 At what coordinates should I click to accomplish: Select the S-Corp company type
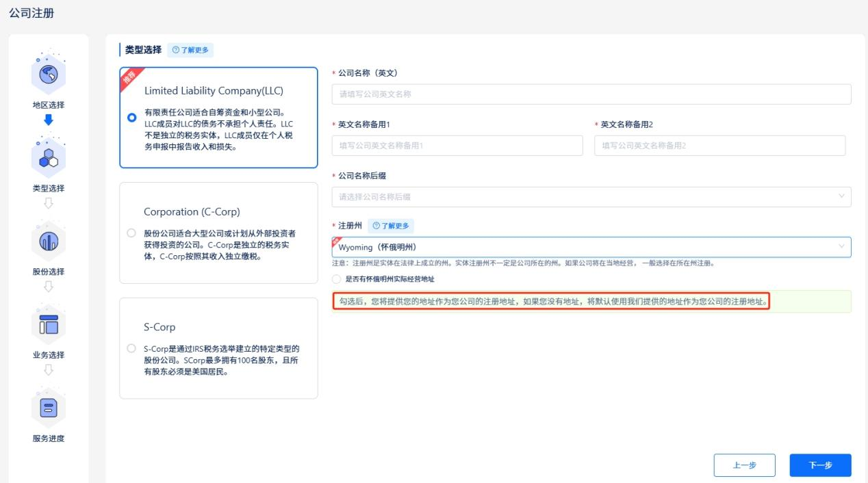point(130,347)
